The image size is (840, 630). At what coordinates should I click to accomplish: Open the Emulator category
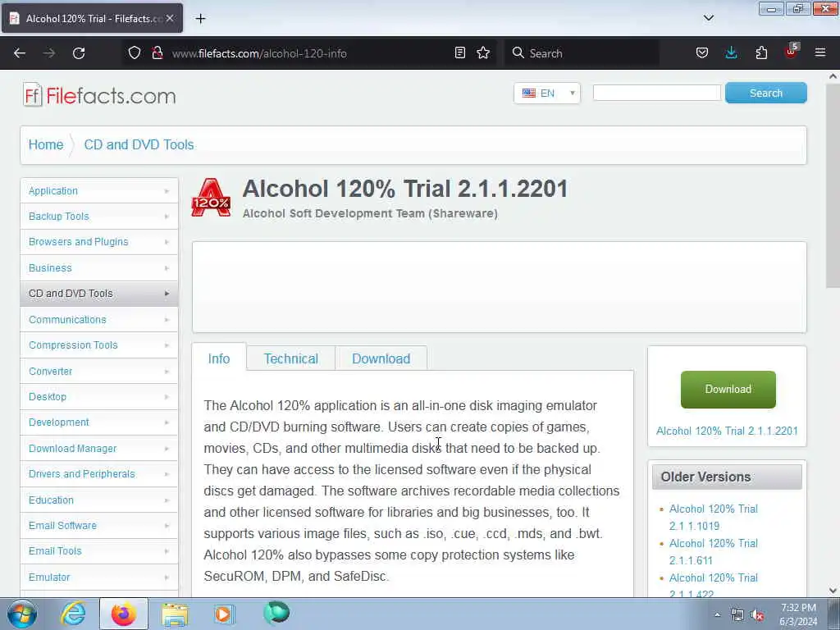coord(99,577)
